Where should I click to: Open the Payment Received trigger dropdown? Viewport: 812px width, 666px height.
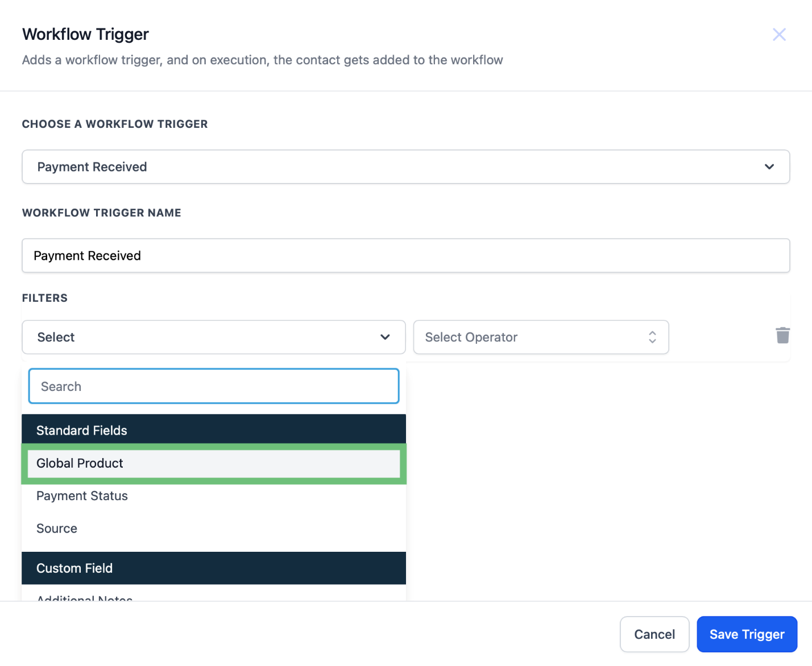click(x=405, y=166)
